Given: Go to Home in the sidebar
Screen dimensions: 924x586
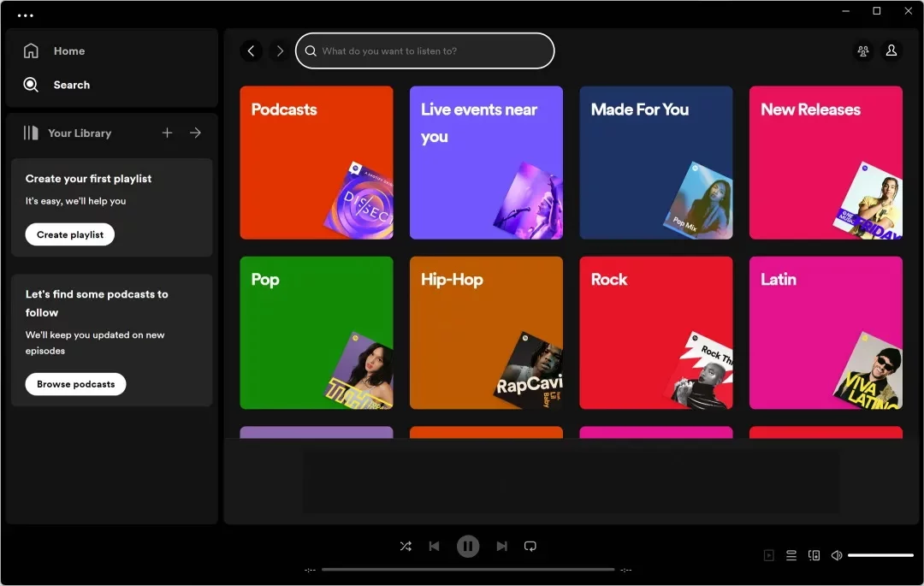Looking at the screenshot, I should pos(68,51).
